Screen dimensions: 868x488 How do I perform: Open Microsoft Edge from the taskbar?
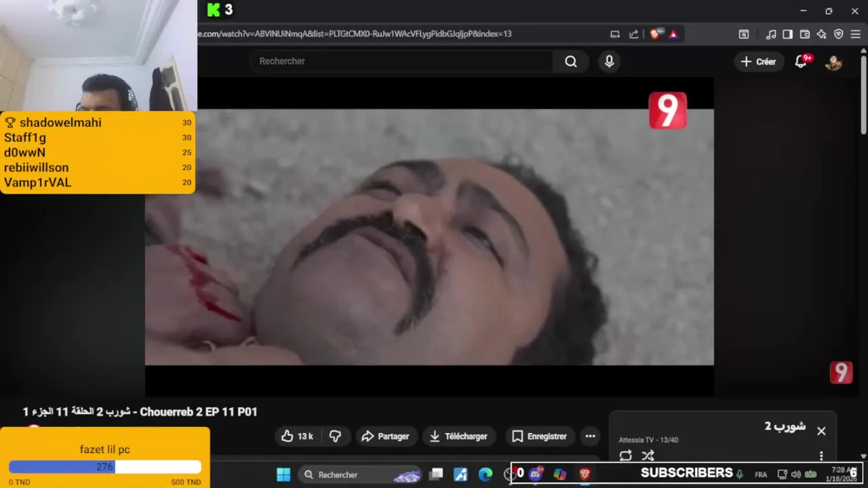486,474
